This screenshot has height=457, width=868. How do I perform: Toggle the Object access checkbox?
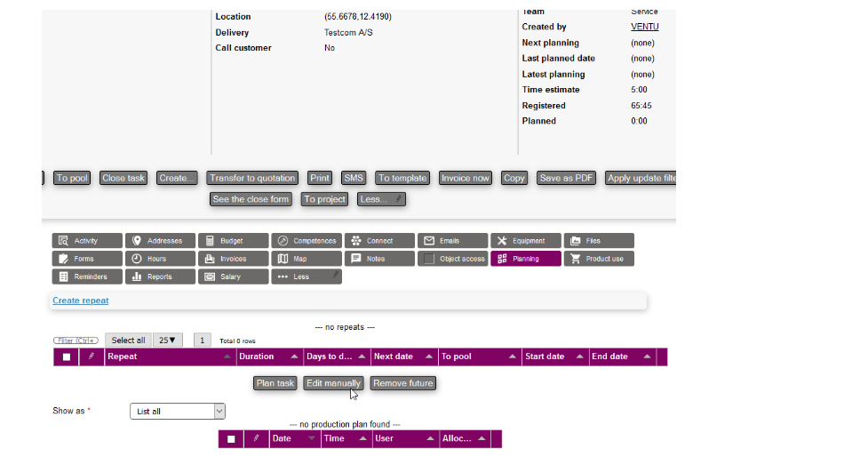(x=430, y=259)
